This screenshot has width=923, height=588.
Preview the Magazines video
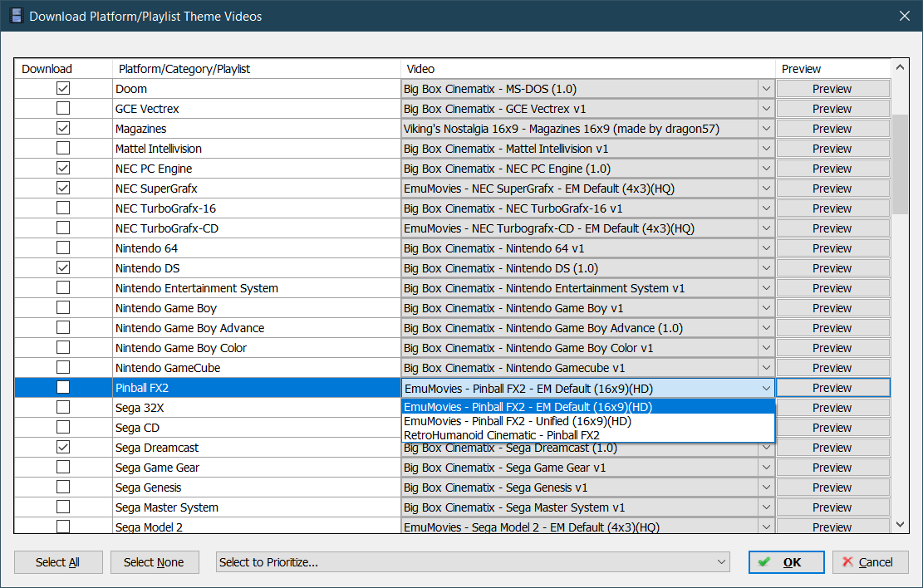point(832,129)
